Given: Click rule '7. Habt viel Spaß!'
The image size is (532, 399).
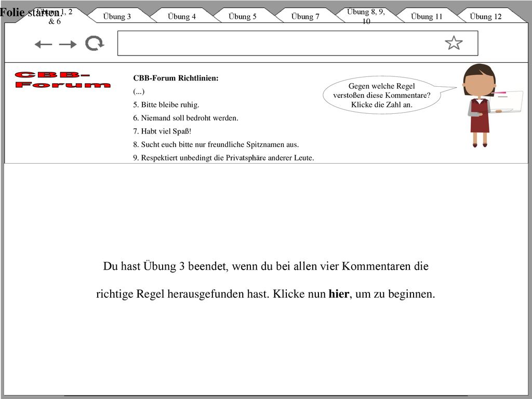Looking at the screenshot, I should [162, 131].
